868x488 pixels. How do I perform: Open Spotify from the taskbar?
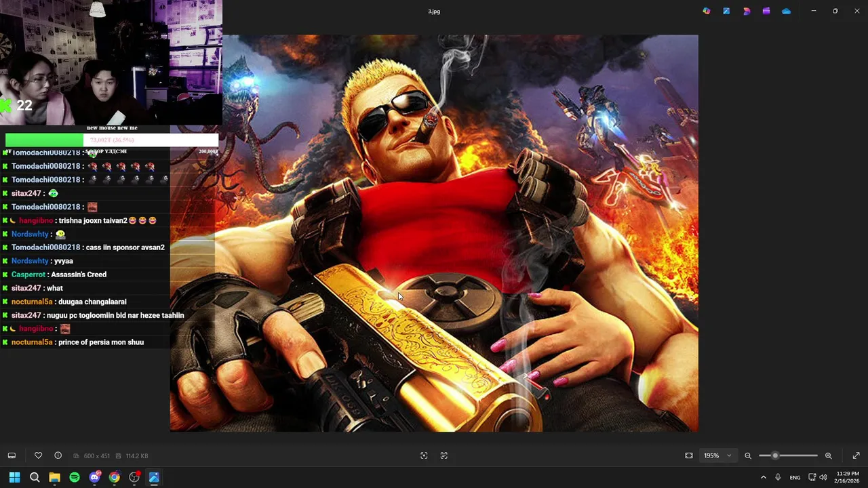[75, 477]
